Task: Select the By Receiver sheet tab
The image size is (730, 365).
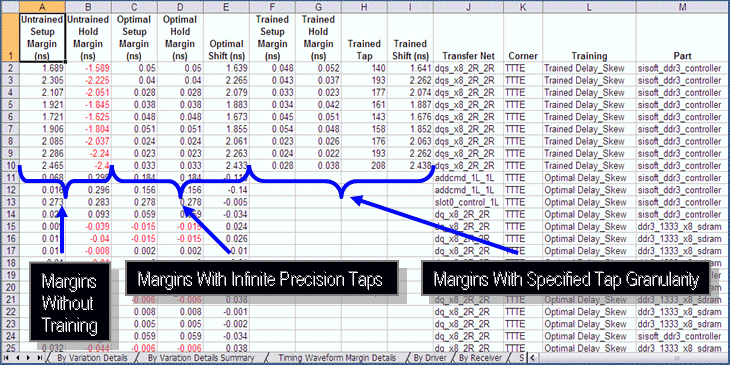Action: click(x=480, y=358)
